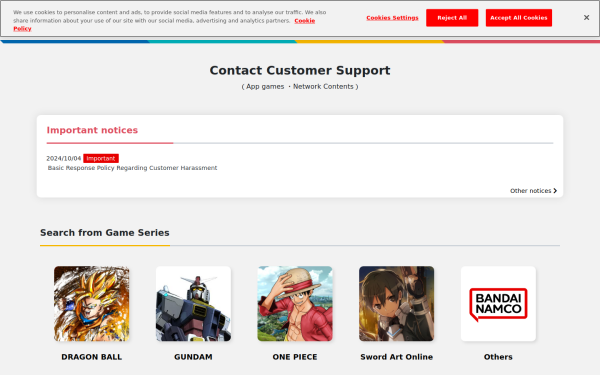Click the DRAGON BALL label text

coord(91,357)
